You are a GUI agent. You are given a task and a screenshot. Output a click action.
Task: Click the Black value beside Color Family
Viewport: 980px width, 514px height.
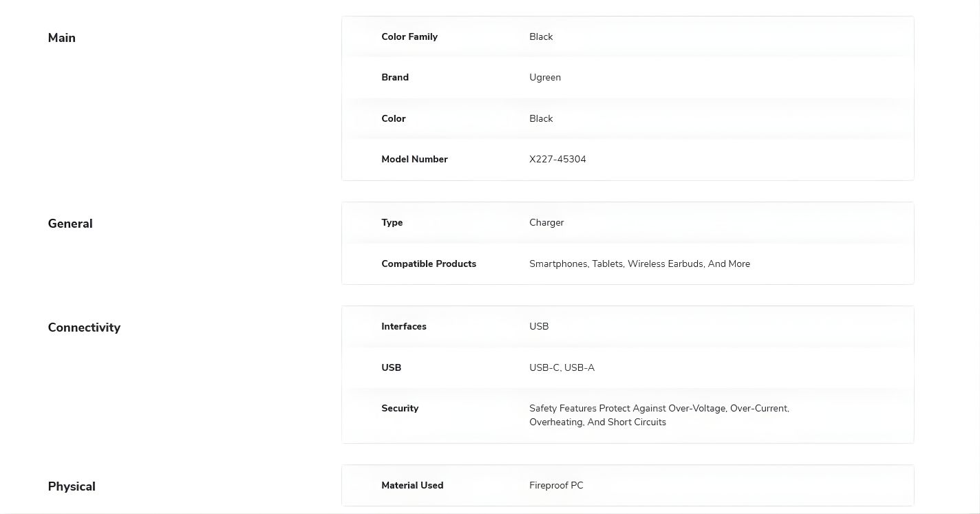coord(541,36)
